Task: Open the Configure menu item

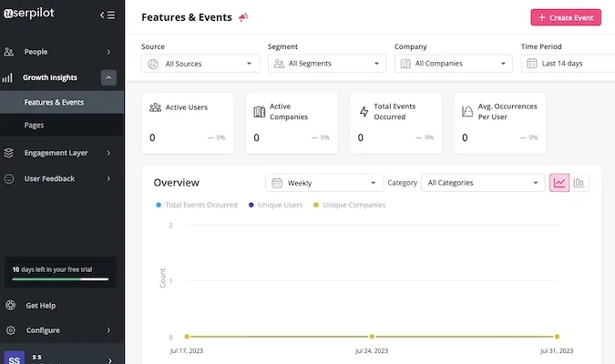Action: pyautogui.click(x=62, y=330)
